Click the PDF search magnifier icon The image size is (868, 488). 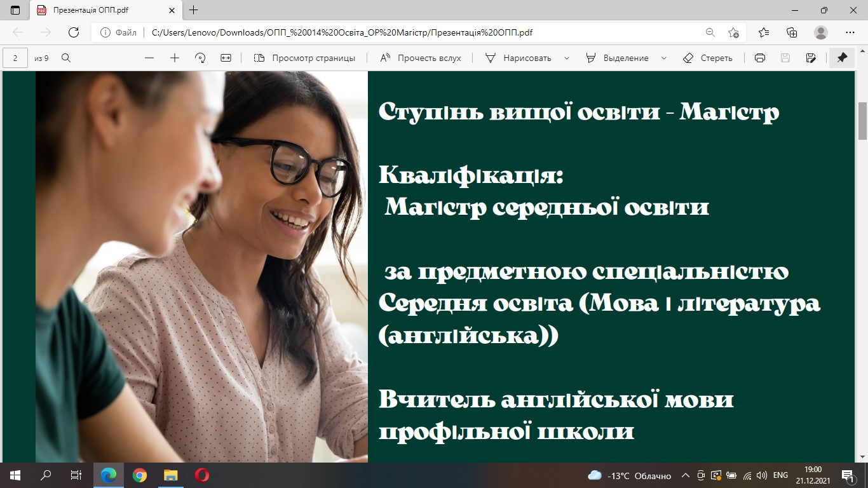pos(66,58)
